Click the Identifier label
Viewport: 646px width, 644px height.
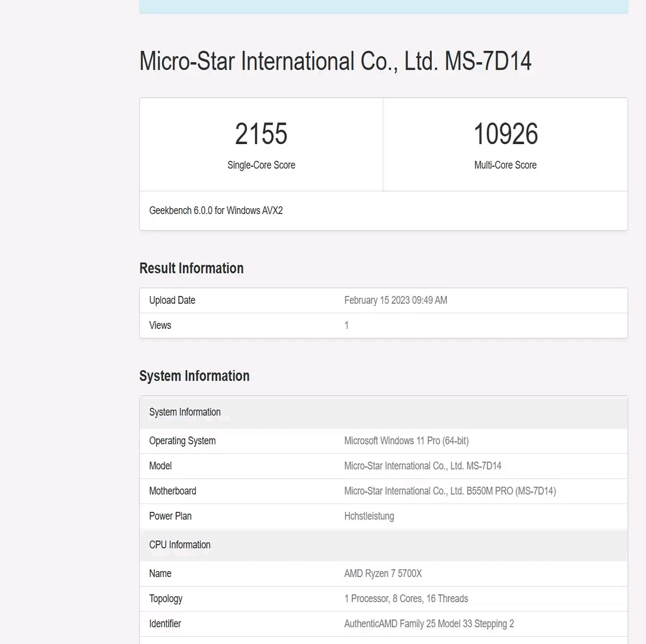click(165, 624)
